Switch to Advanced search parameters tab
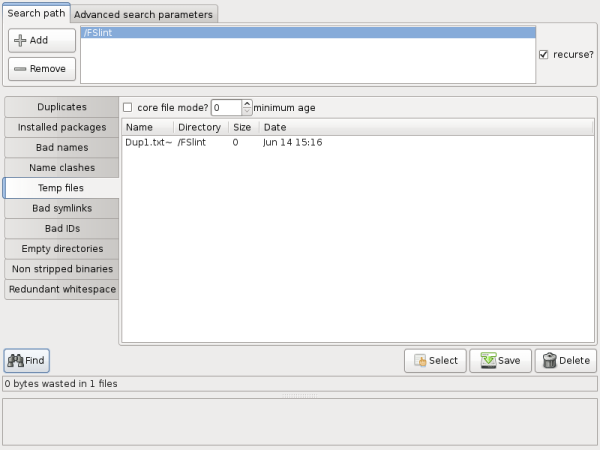 tap(144, 15)
